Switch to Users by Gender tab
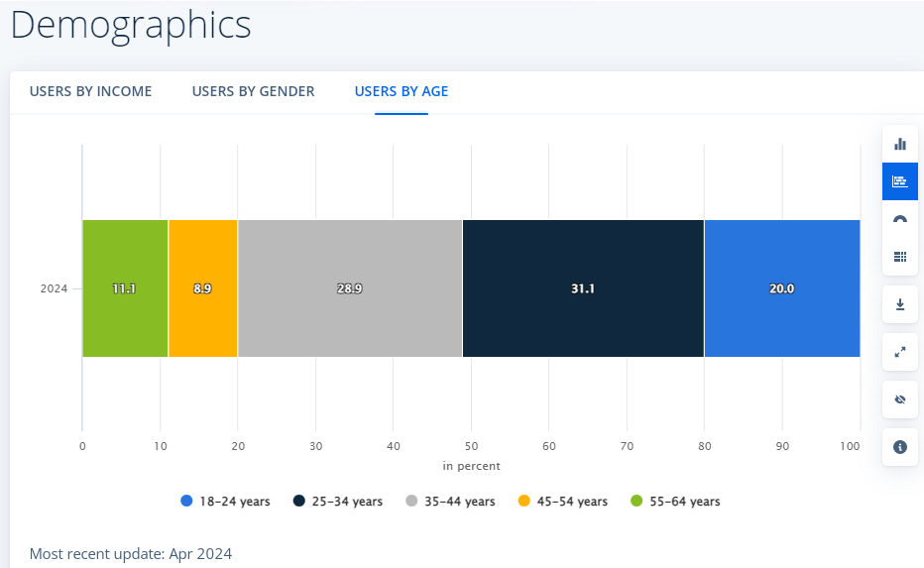Screen dimensions: 924x568 coord(253,92)
